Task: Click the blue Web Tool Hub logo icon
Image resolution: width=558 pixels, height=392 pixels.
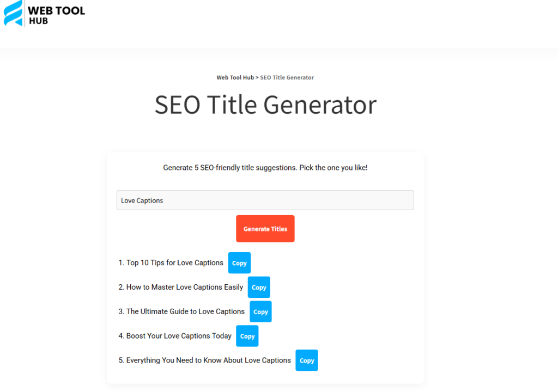Action: coord(13,13)
